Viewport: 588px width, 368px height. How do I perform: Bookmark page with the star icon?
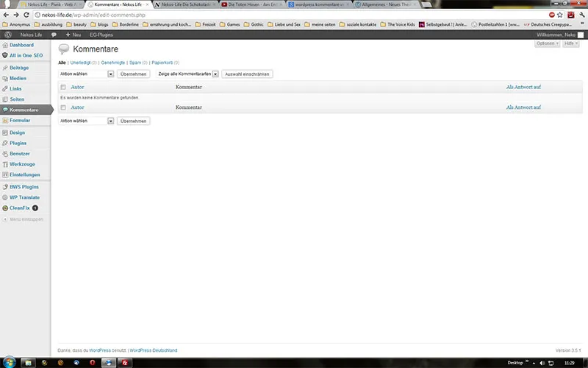[560, 15]
